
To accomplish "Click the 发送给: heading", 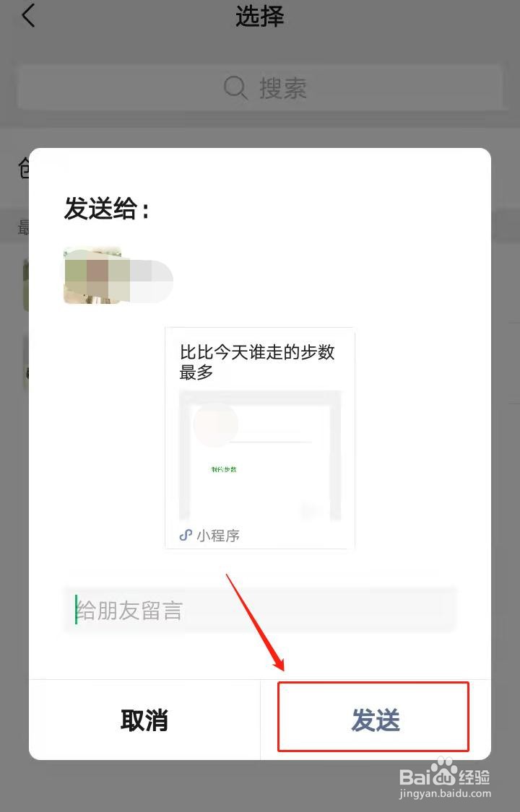I will click(x=107, y=209).
